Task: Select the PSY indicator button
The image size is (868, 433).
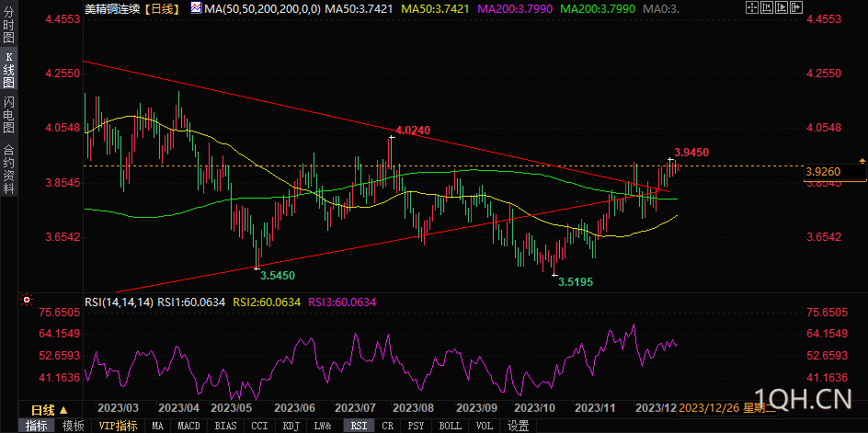Action: point(416,426)
